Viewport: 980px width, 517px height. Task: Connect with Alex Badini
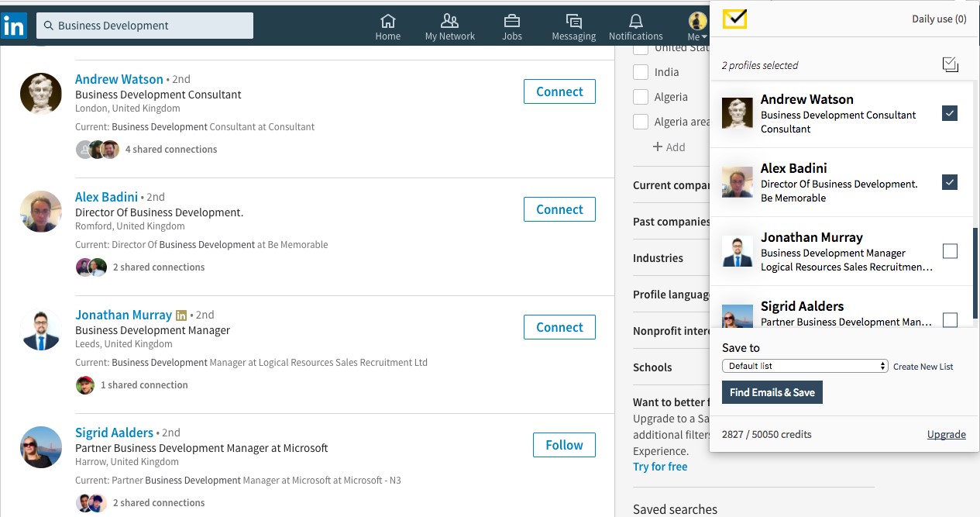559,209
